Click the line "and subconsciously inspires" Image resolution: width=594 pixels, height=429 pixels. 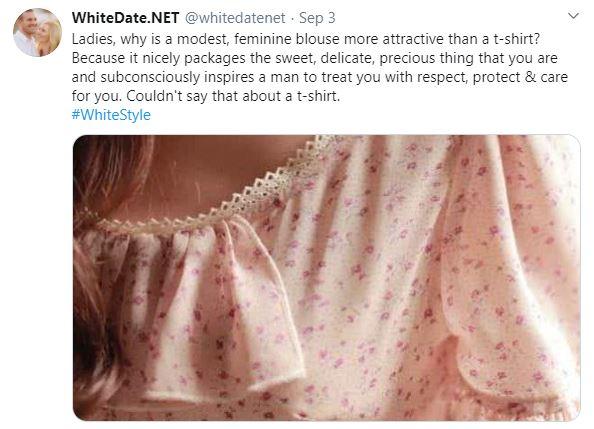(320, 77)
